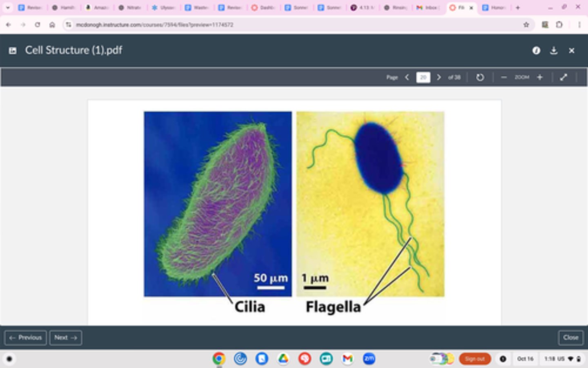Zoom out with the minus icon

point(504,77)
